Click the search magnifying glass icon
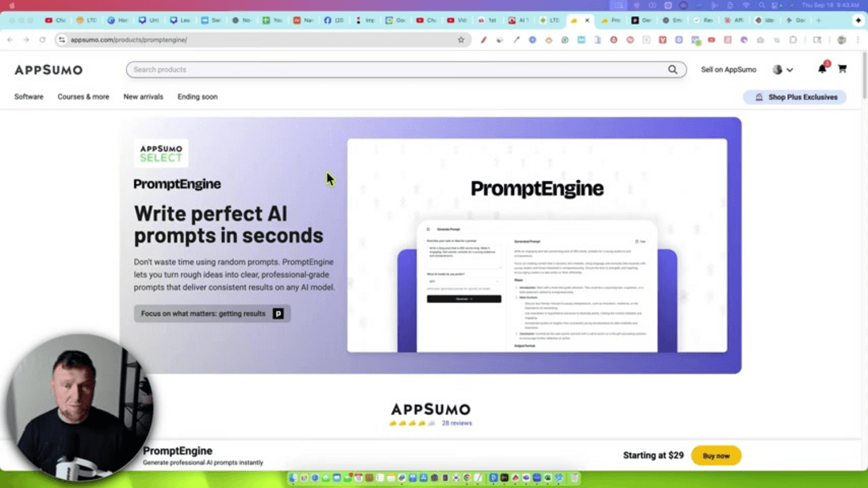Screen dimensions: 868x488 pos(673,69)
